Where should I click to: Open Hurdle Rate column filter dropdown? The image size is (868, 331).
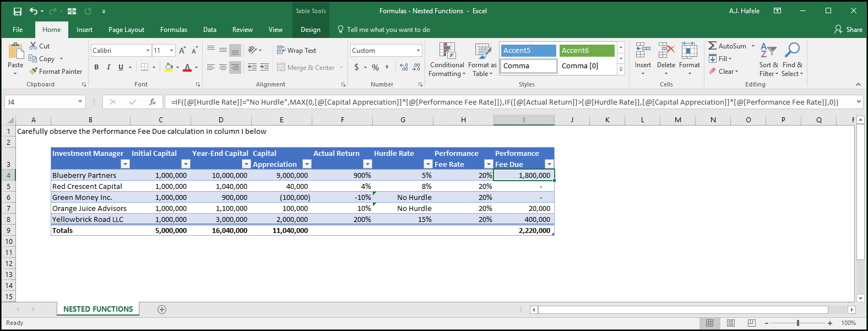click(428, 164)
